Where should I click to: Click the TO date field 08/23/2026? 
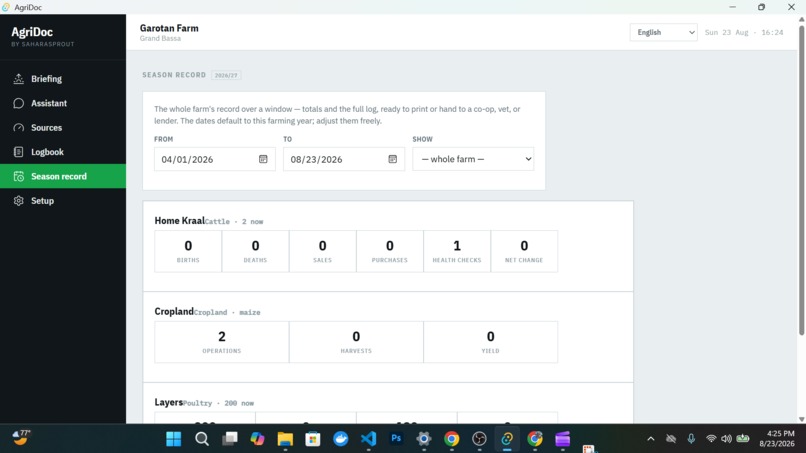click(x=343, y=159)
